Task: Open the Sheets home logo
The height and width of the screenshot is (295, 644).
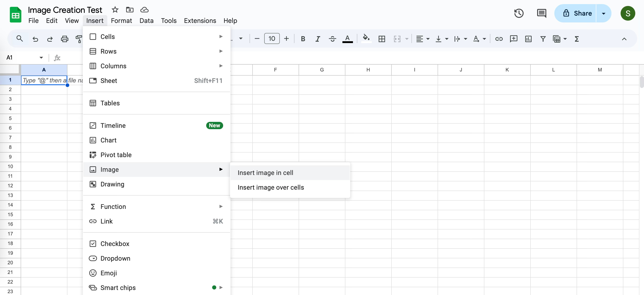Action: coord(16,15)
